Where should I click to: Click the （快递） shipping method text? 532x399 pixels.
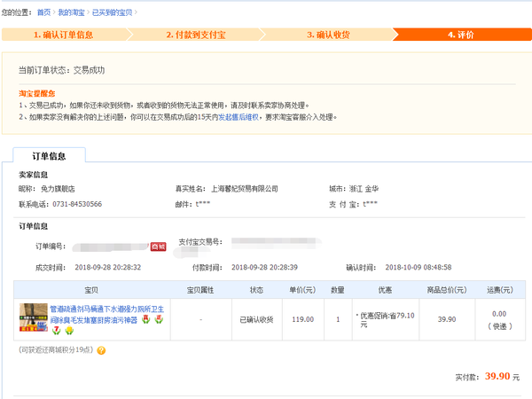[x=500, y=326]
